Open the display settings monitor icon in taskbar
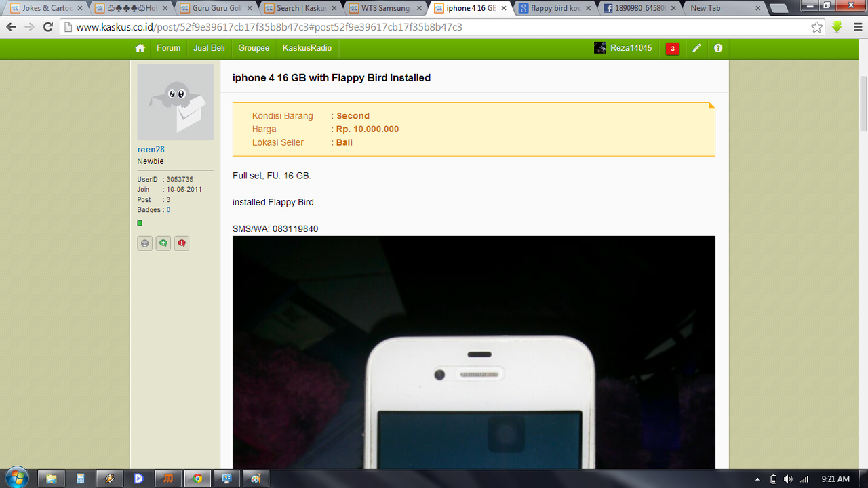This screenshot has height=488, width=868. [x=226, y=479]
